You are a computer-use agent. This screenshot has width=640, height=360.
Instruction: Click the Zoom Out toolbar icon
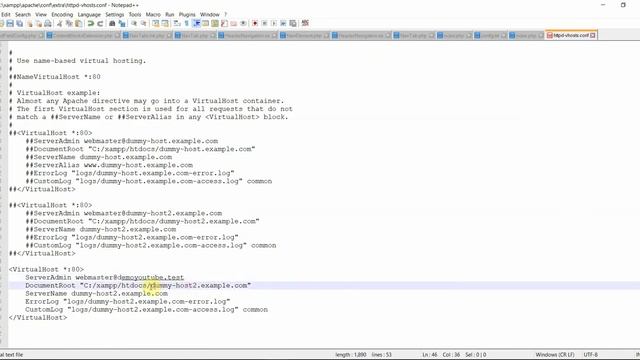point(144,23)
